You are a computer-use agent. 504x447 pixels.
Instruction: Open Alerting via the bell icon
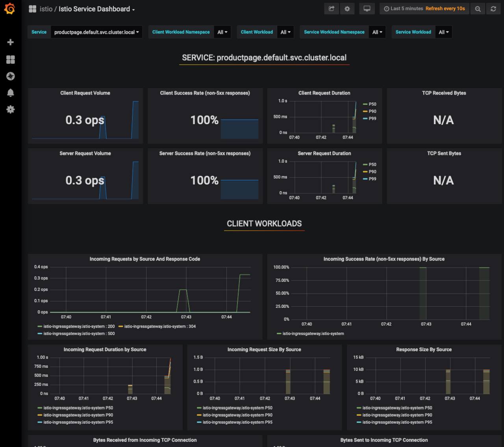(x=11, y=93)
